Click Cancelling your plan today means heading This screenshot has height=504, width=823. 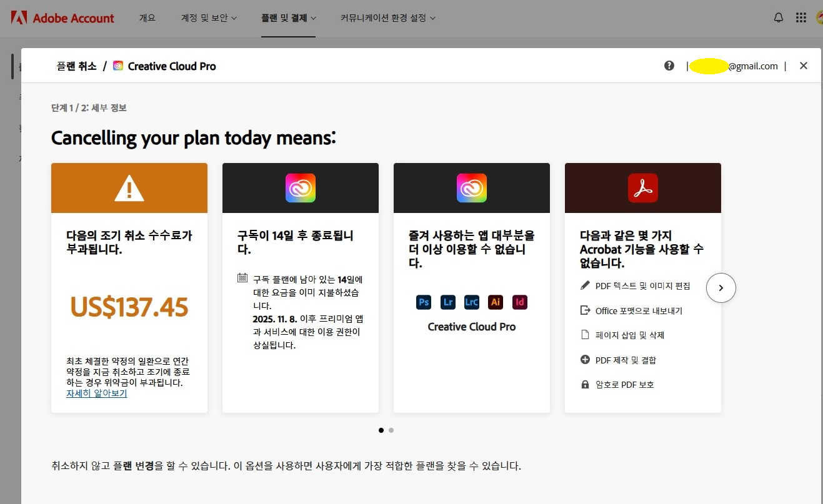click(194, 137)
